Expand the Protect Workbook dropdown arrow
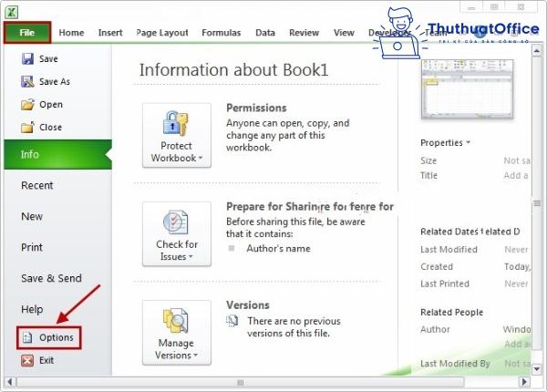This screenshot has height=392, width=547. click(x=201, y=158)
